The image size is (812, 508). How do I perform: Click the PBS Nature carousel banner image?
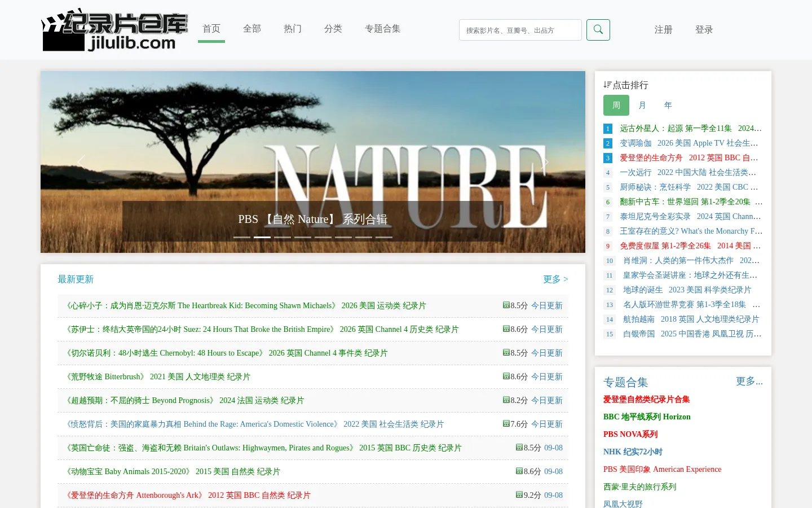coord(313,162)
